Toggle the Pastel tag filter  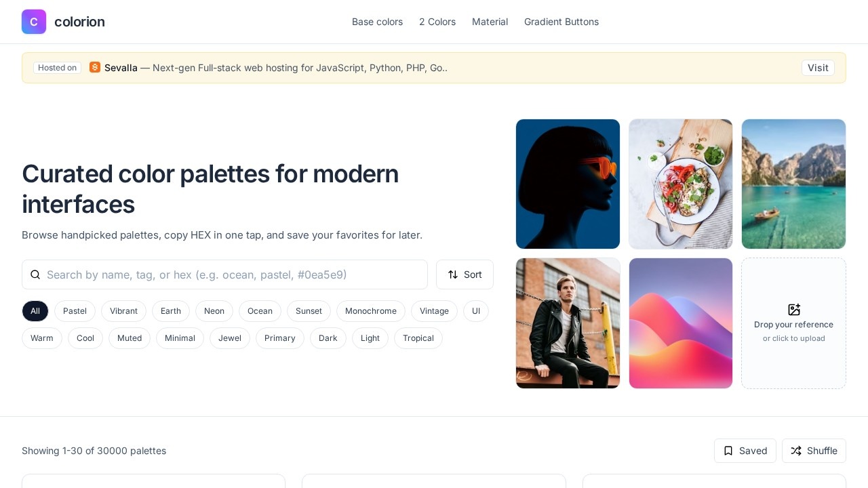[75, 311]
